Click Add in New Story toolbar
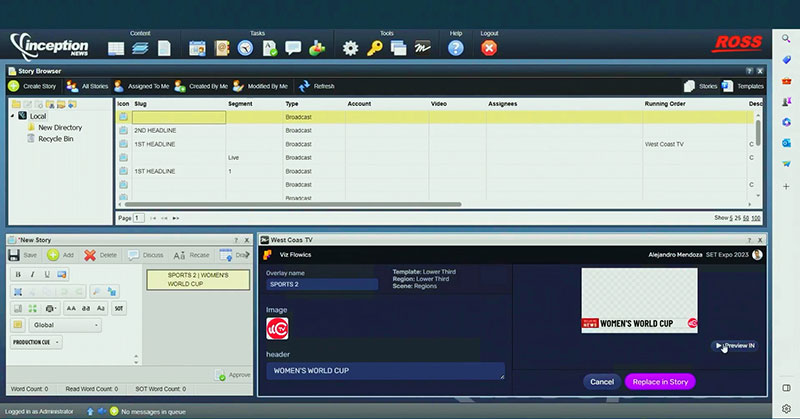This screenshot has width=800, height=419. (x=61, y=255)
